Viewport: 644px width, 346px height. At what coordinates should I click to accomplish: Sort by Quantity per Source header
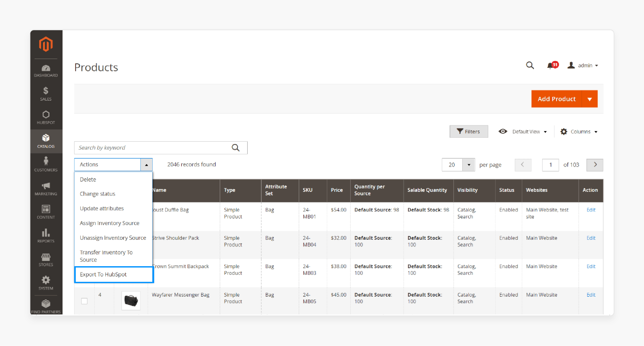(377, 190)
